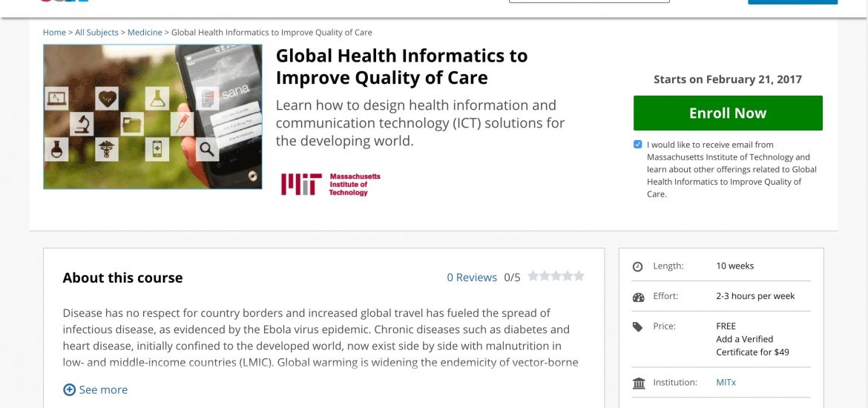Open the All Subjects breadcrumb
This screenshot has width=868, height=408.
[x=96, y=33]
